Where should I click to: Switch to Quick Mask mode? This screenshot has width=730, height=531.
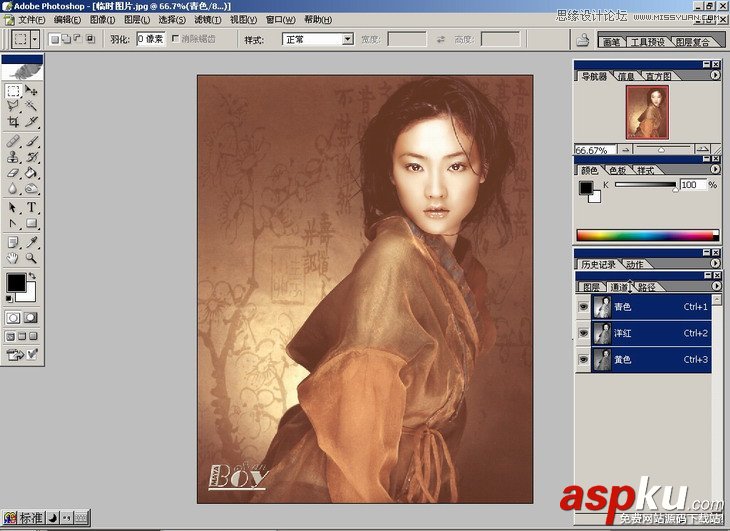coord(31,318)
